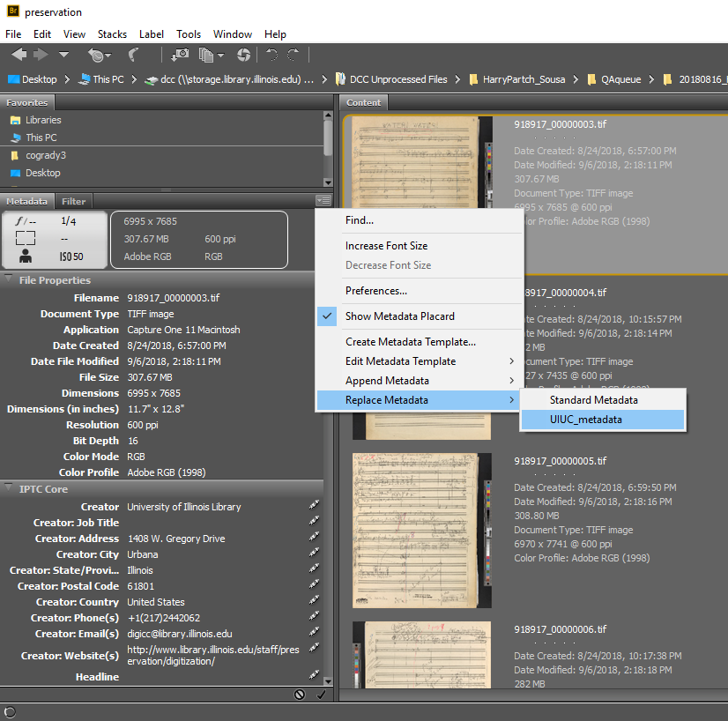Screen dimensions: 728x721
Task: Toggle Show Metadata Placard option
Action: [400, 316]
